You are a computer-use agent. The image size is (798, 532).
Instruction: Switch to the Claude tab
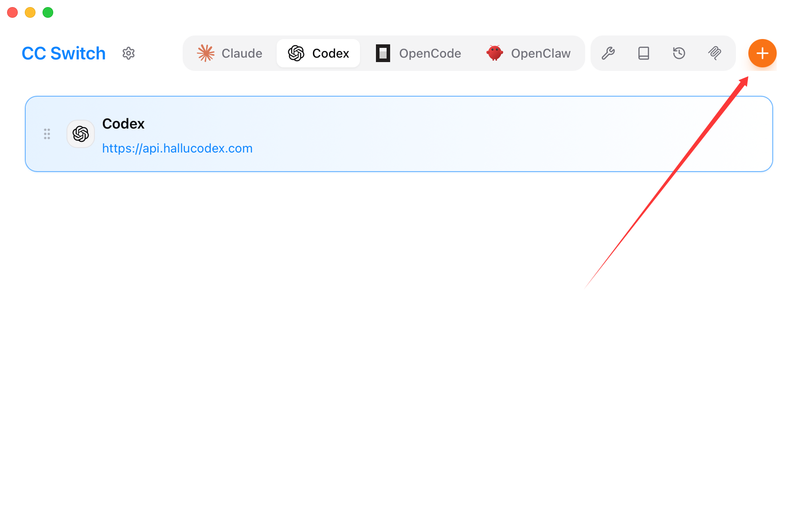(x=230, y=53)
